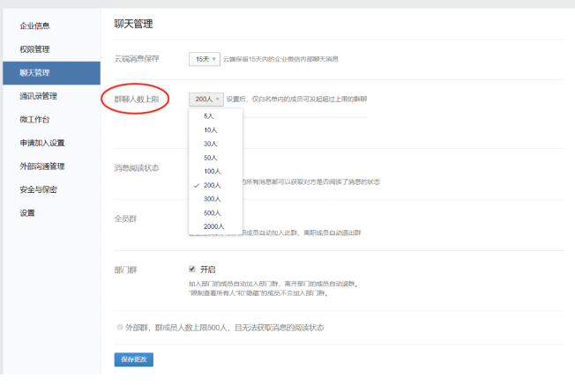Select 聊天管理 in the sidebar
Image resolution: width=575 pixels, height=392 pixels.
(35, 72)
